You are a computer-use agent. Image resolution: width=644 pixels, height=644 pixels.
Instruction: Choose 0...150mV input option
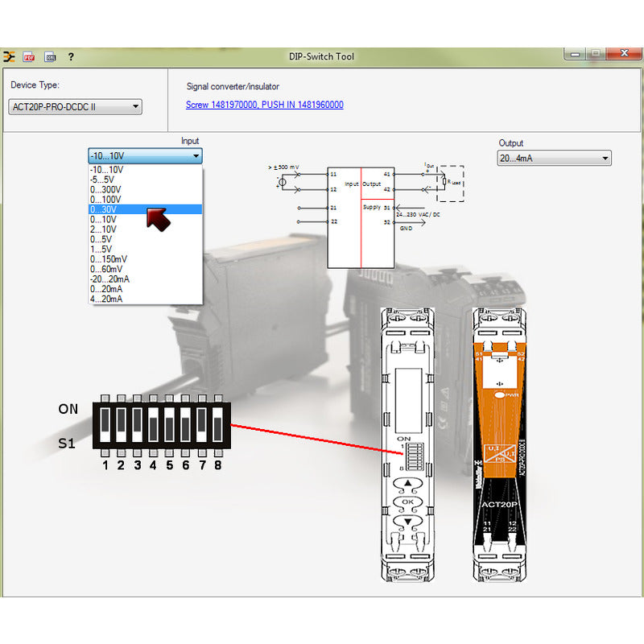[146, 259]
